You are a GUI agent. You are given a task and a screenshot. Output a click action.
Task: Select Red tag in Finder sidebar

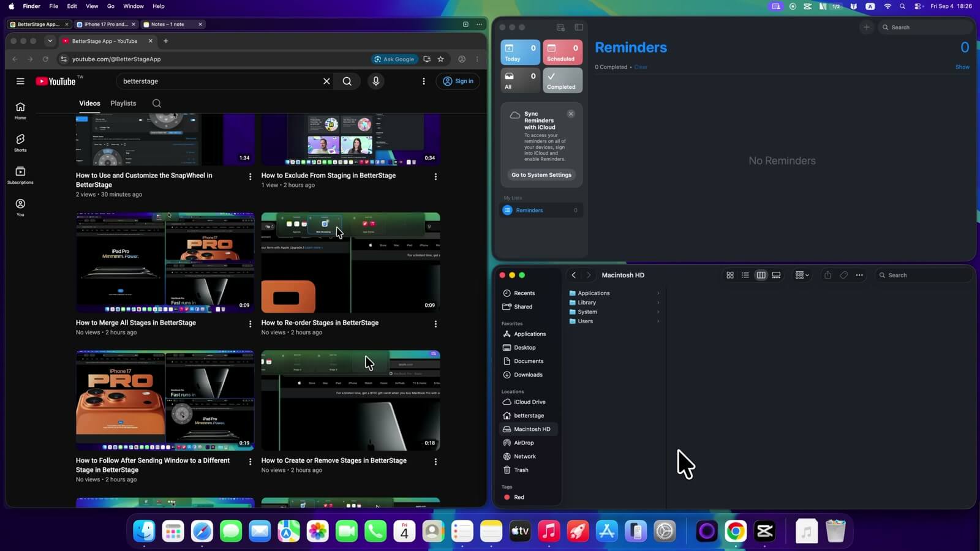tap(519, 497)
